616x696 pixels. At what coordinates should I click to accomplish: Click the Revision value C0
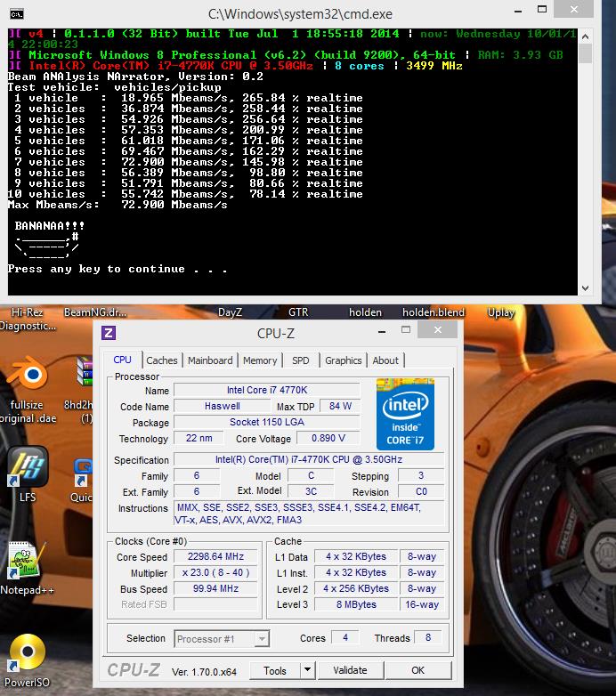421,491
